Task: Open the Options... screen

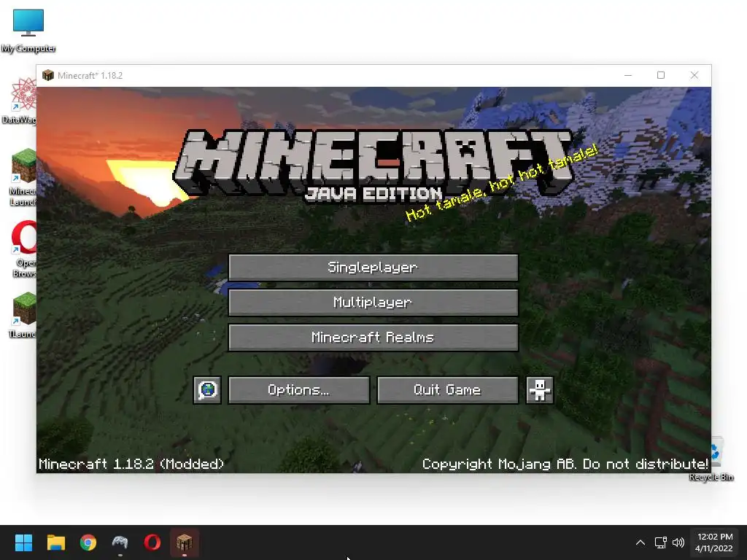Action: (x=298, y=390)
